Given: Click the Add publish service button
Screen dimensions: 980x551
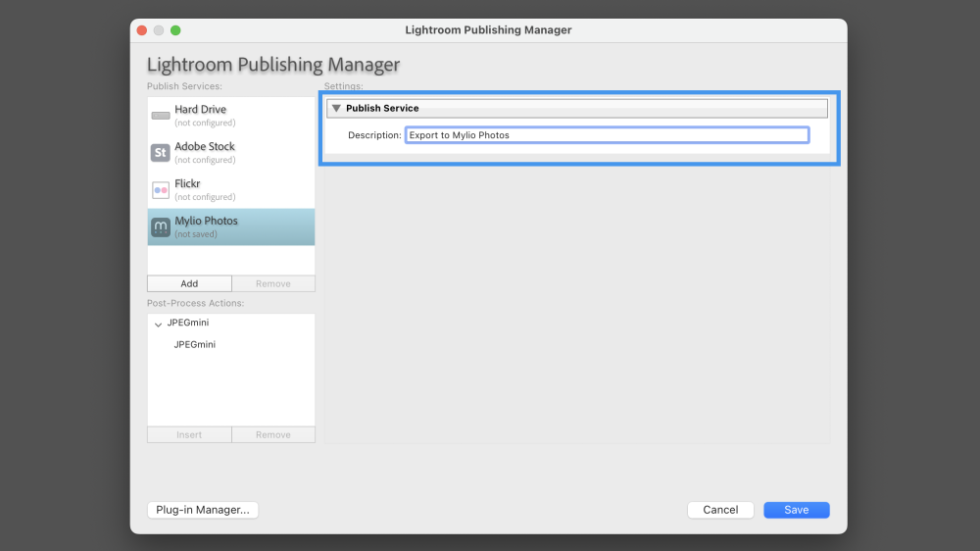Looking at the screenshot, I should [189, 283].
